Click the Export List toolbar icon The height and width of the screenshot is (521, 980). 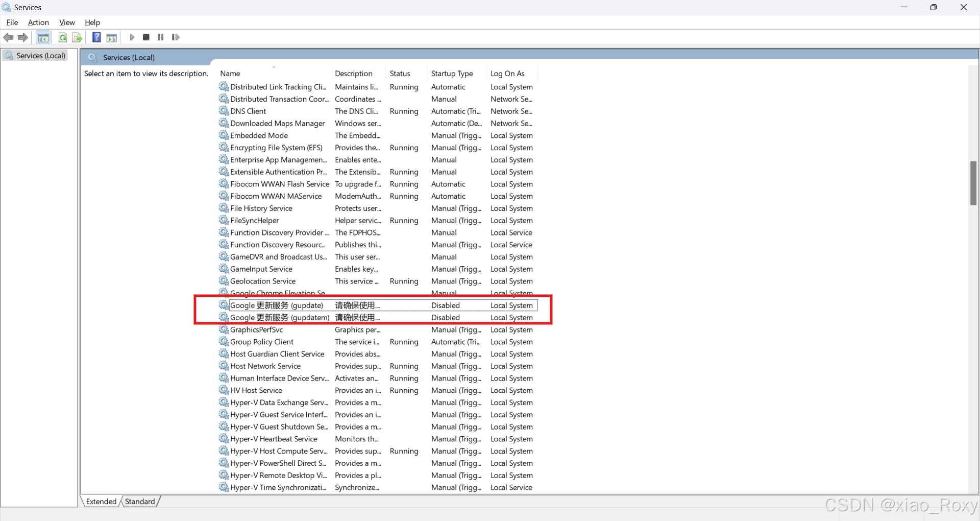coord(77,37)
